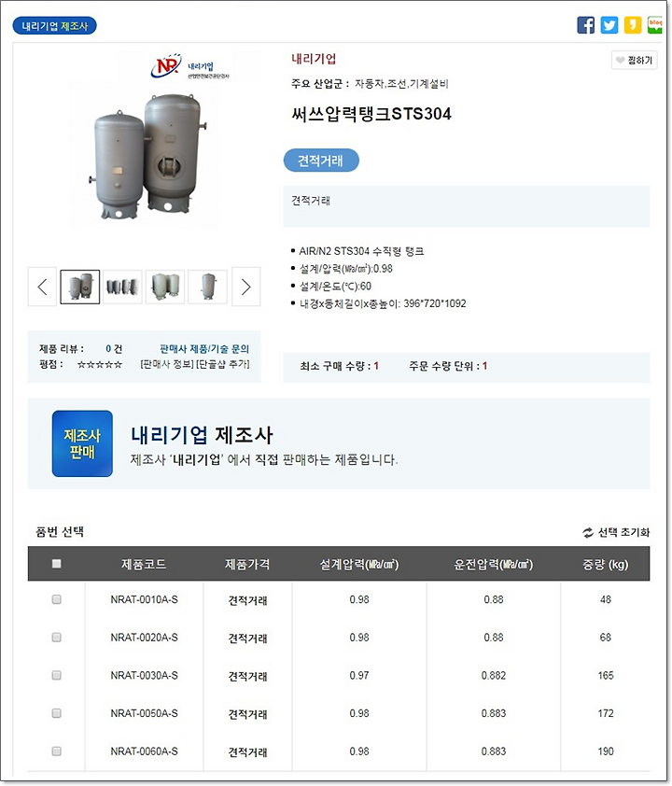672x786 pixels.
Task: Click the 설계압력 column header
Action: click(359, 565)
